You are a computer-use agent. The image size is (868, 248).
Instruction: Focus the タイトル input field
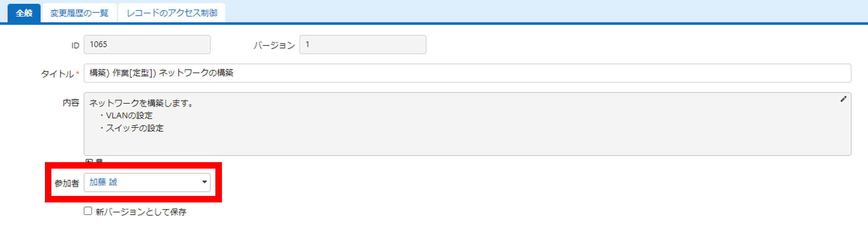click(467, 73)
